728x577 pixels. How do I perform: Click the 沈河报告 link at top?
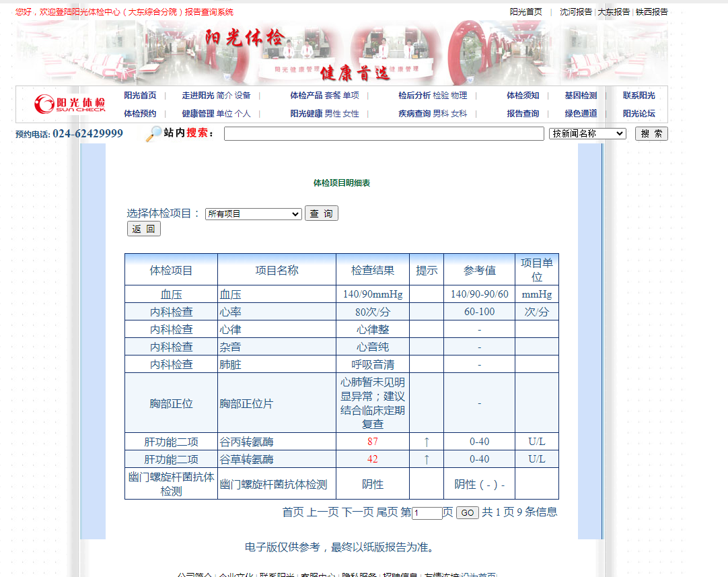[576, 11]
